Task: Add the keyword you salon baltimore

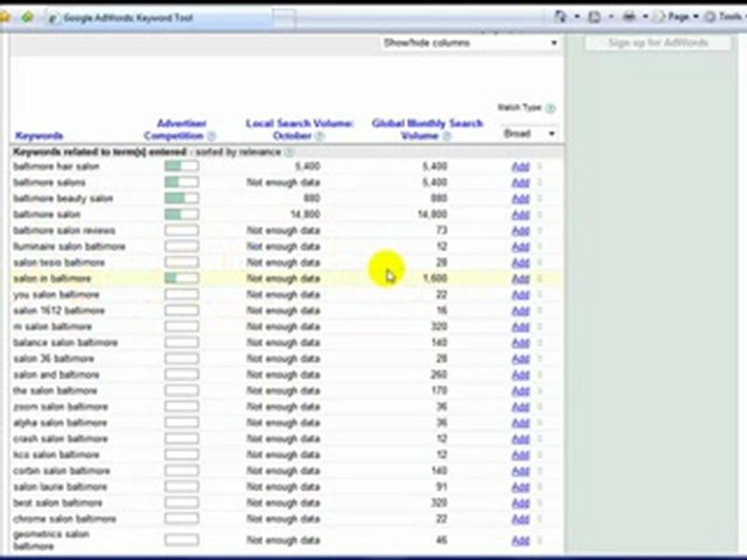Action: coord(521,295)
